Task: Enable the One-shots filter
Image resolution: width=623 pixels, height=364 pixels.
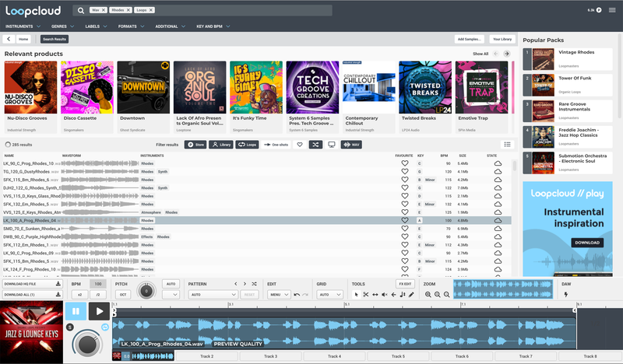Action: coord(275,145)
